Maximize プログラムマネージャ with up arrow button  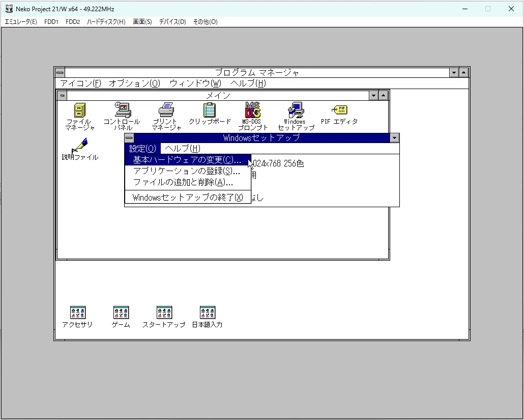[464, 73]
